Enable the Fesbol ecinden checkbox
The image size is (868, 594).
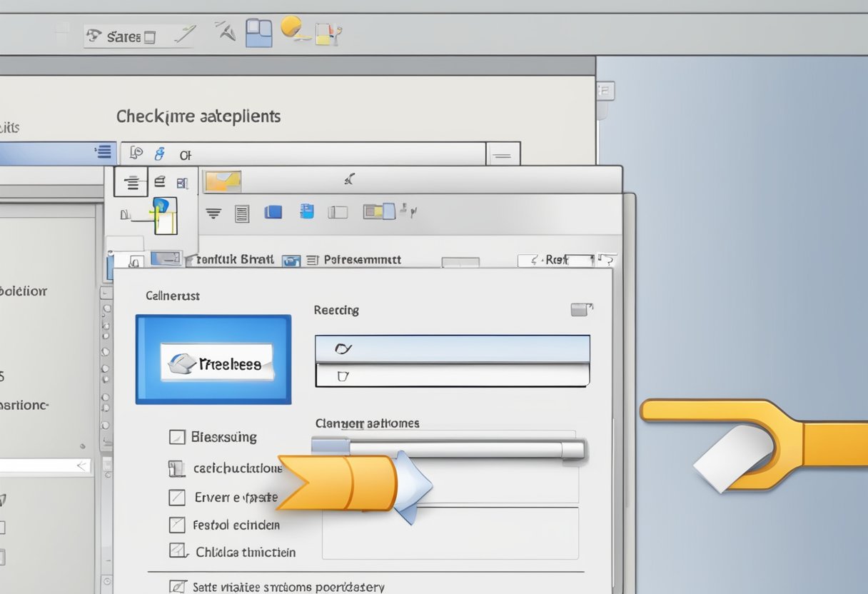click(177, 525)
